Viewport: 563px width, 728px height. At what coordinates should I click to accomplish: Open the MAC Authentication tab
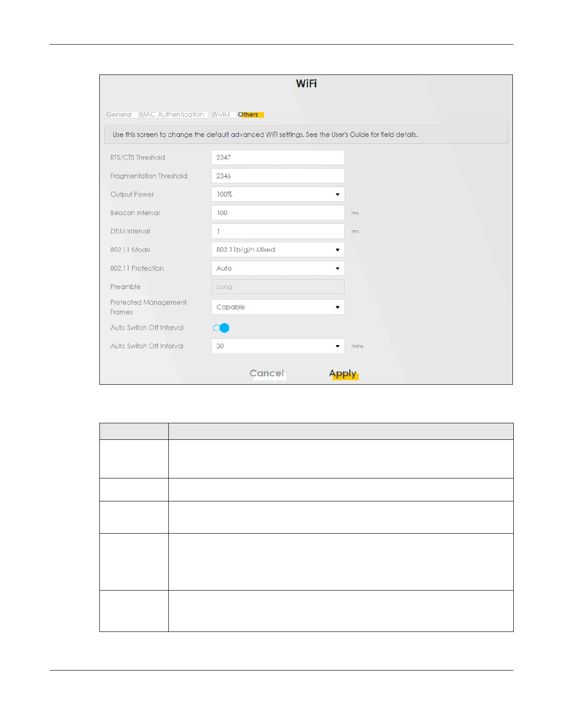click(172, 114)
